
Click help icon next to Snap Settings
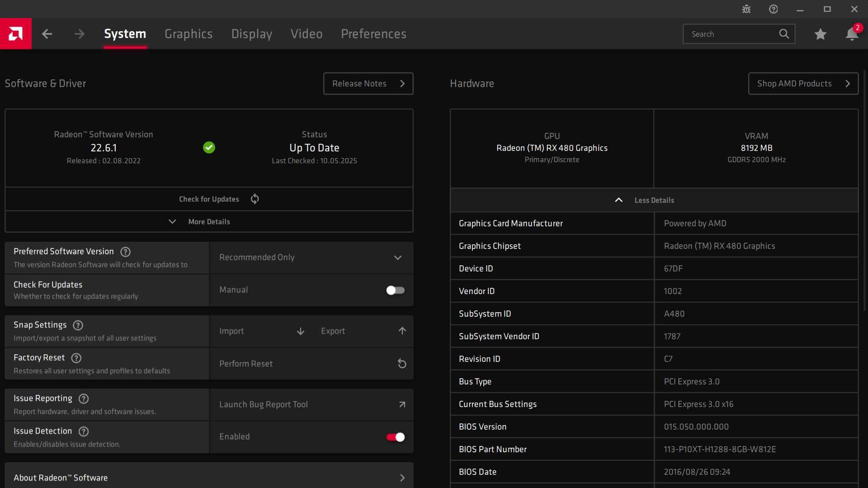pos(78,325)
